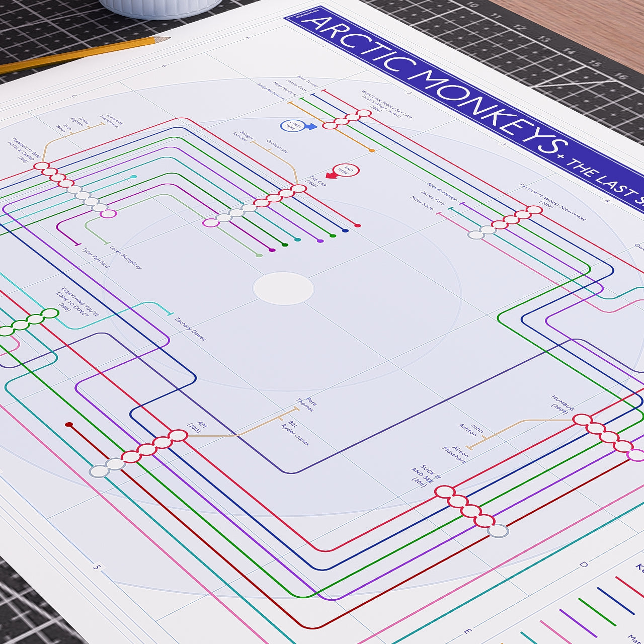Click the Nick O'Malley name

pyautogui.click(x=442, y=191)
